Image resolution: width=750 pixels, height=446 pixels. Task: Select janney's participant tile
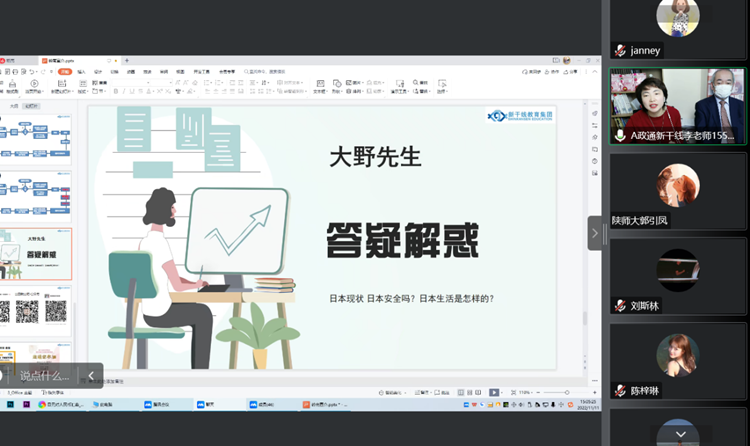point(677,28)
